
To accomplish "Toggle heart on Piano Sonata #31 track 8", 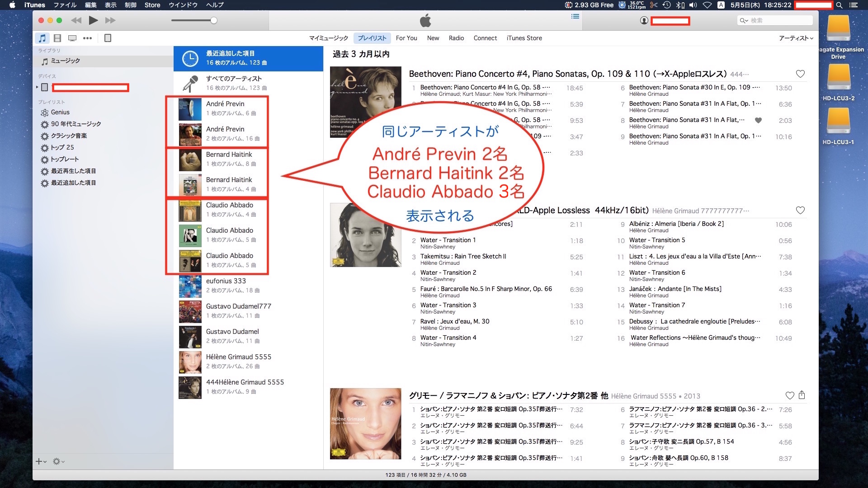I will click(758, 120).
